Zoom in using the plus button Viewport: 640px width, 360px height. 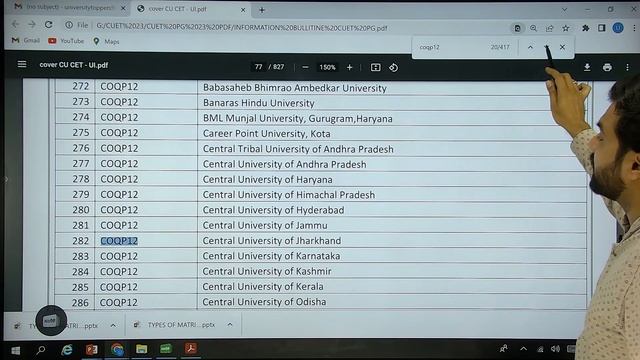[x=349, y=67]
